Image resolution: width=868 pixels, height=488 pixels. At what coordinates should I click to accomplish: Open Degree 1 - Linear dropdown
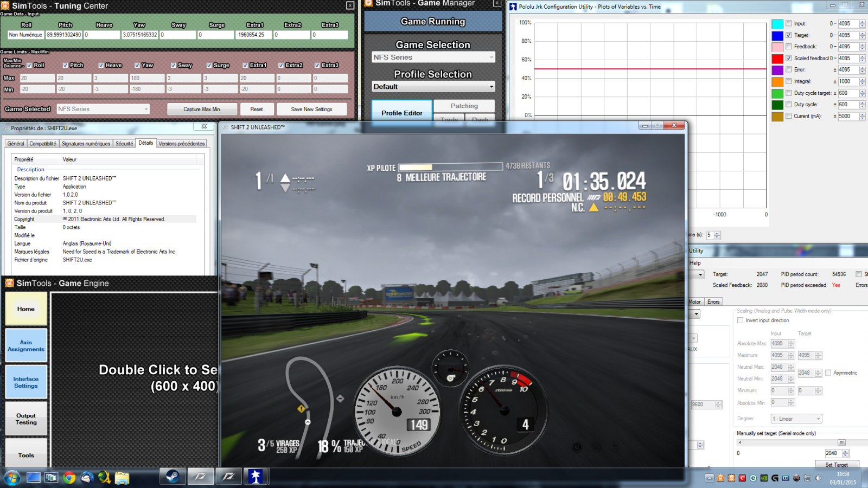(796, 419)
